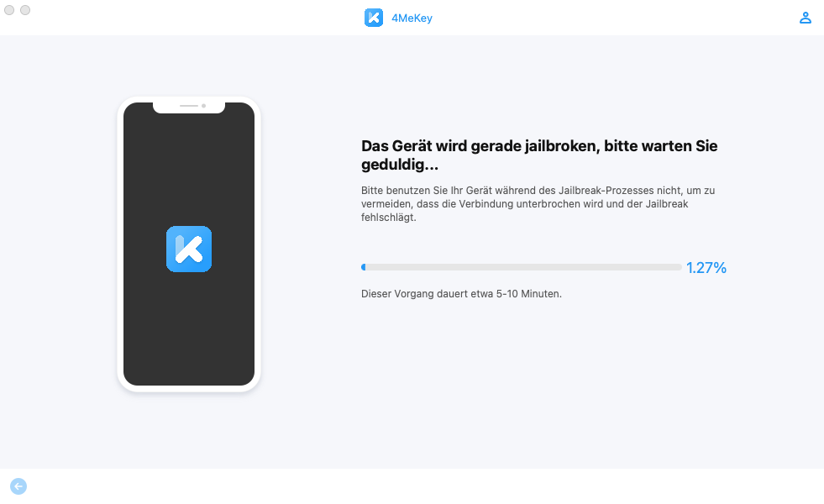824x504 pixels.
Task: Click the '4MeKey' title text
Action: [412, 18]
